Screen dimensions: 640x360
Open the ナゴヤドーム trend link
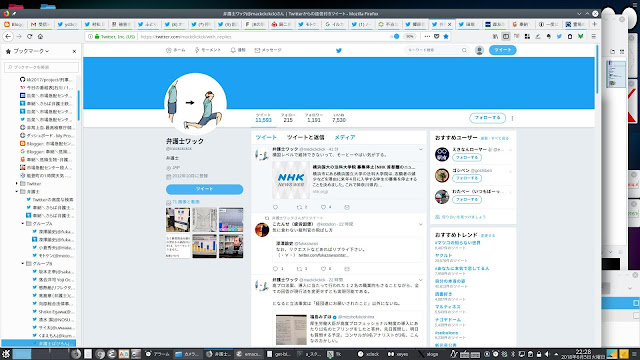[447, 320]
